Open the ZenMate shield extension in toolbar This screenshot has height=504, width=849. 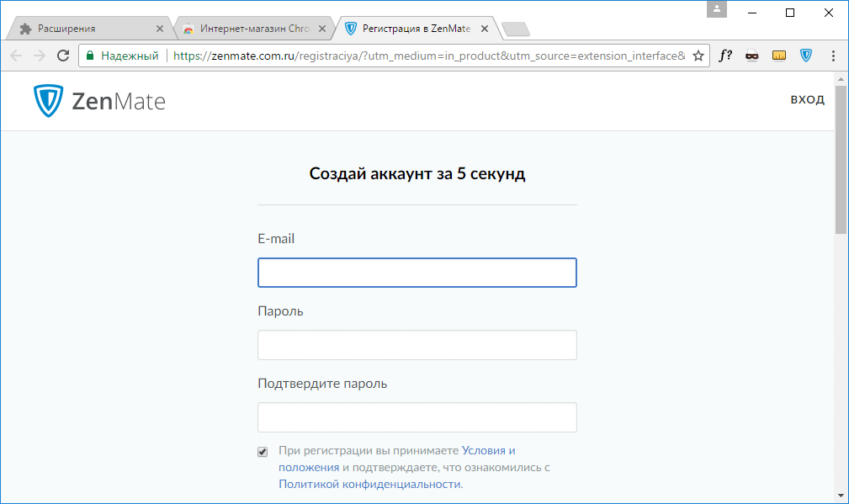[806, 56]
